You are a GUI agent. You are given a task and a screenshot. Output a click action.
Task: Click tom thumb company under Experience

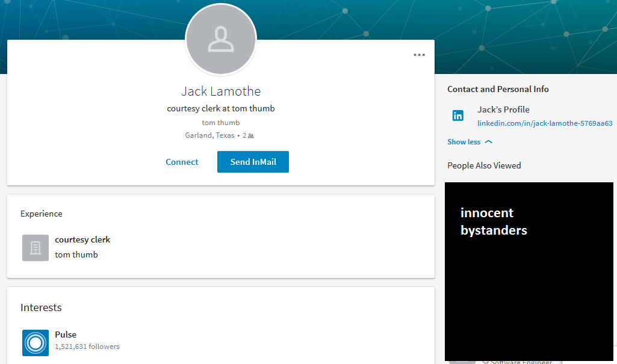coord(76,254)
